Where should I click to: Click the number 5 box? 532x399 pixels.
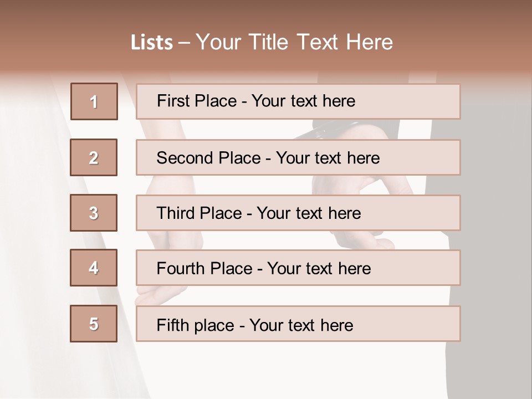pyautogui.click(x=94, y=324)
